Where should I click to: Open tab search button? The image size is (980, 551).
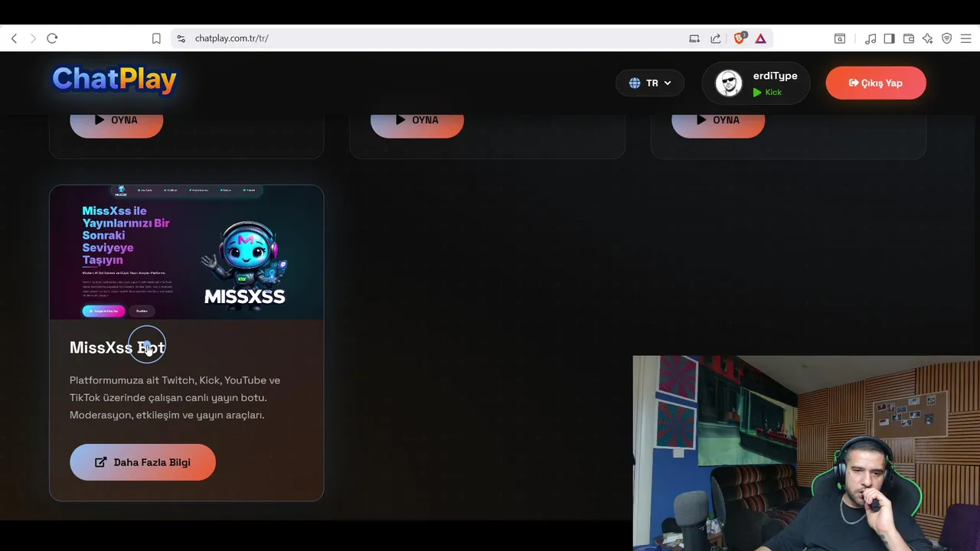[840, 38]
